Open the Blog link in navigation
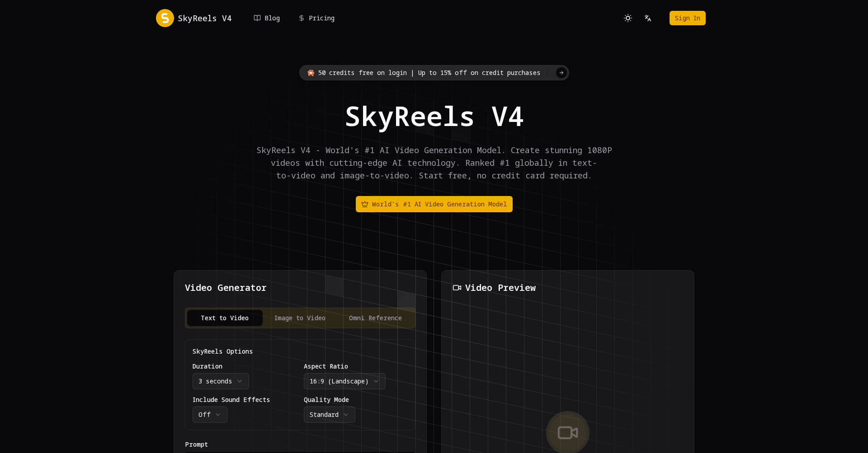The image size is (868, 453). [x=272, y=18]
